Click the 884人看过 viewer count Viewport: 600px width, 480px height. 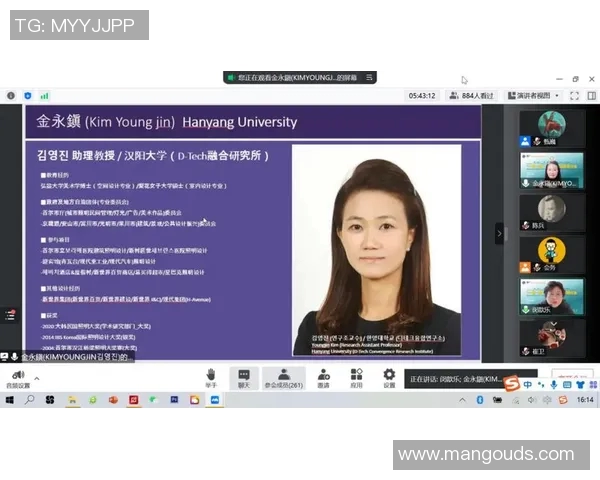click(x=471, y=96)
